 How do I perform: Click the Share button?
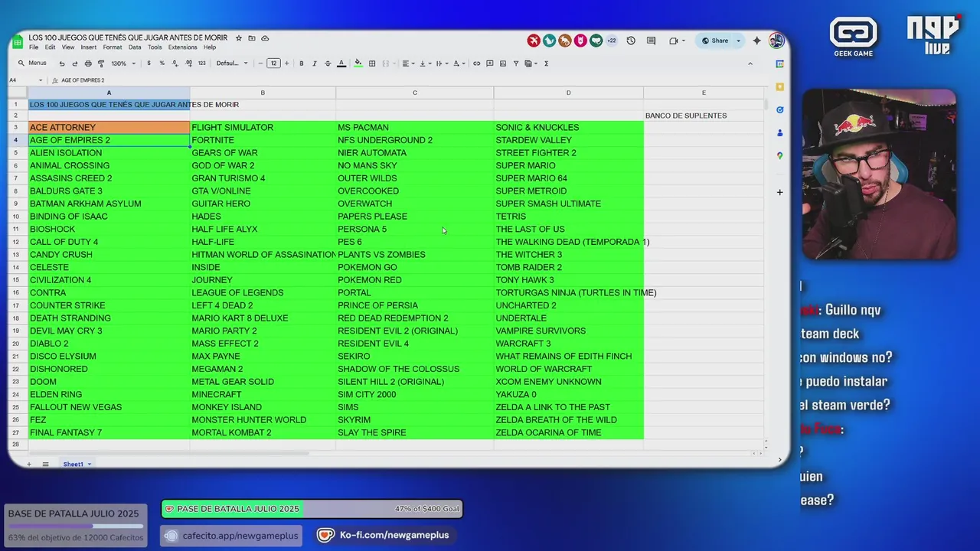715,41
